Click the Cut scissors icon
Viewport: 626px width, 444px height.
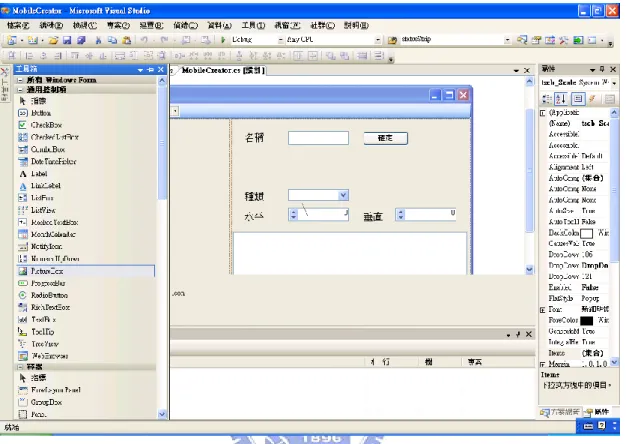click(98, 40)
